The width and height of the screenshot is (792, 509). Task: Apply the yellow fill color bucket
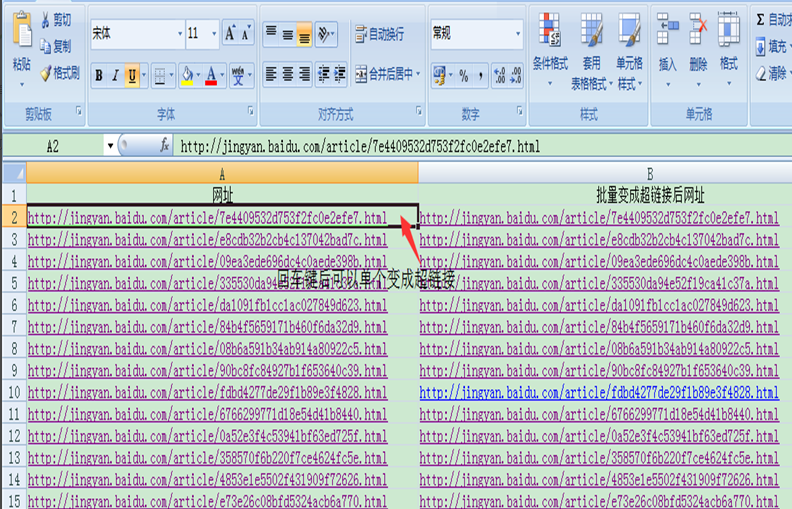[x=187, y=76]
